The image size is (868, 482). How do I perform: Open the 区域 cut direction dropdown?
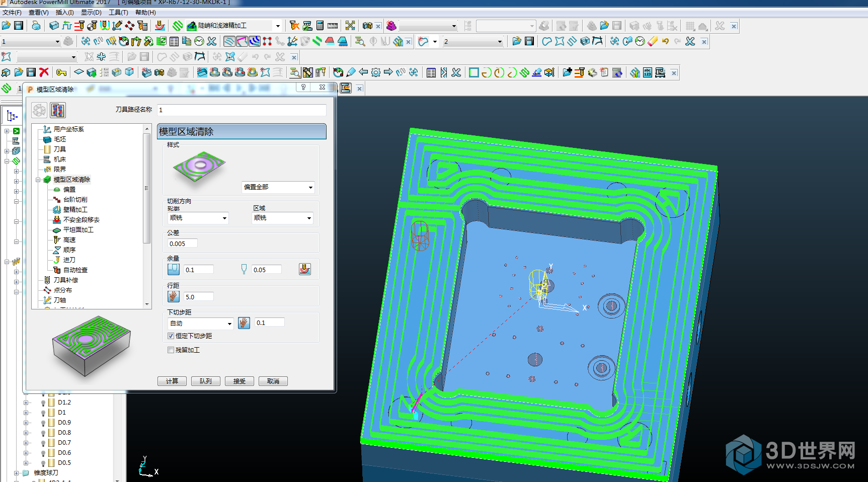[282, 218]
